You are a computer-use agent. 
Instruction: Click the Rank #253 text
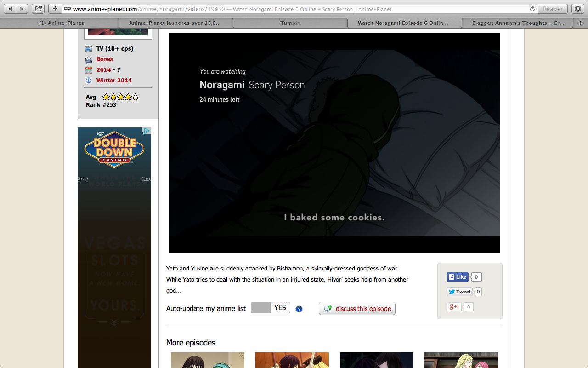click(101, 105)
